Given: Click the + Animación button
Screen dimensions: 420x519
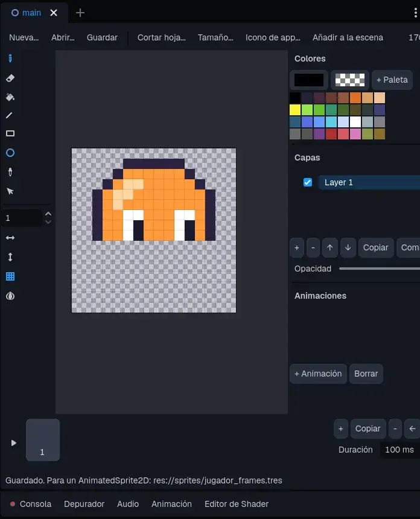Looking at the screenshot, I should click(318, 374).
